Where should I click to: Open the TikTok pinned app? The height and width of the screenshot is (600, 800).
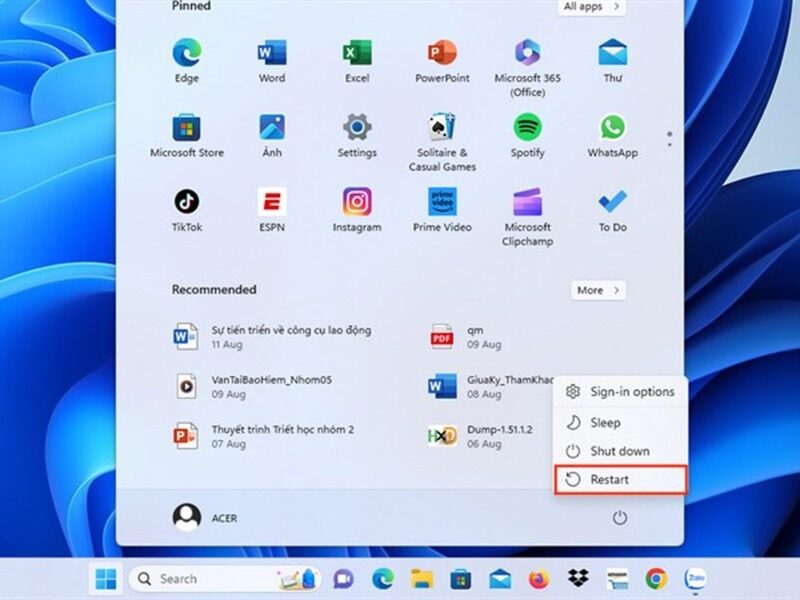186,202
